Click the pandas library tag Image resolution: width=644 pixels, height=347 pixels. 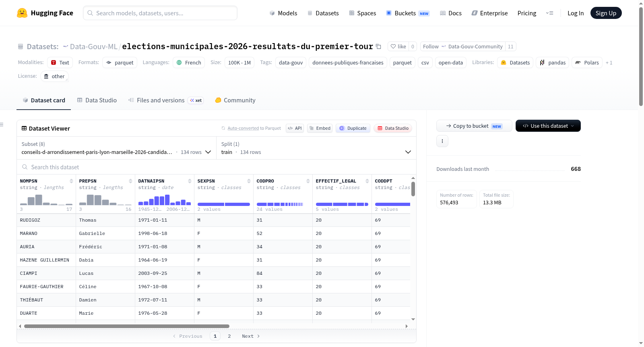click(x=552, y=62)
